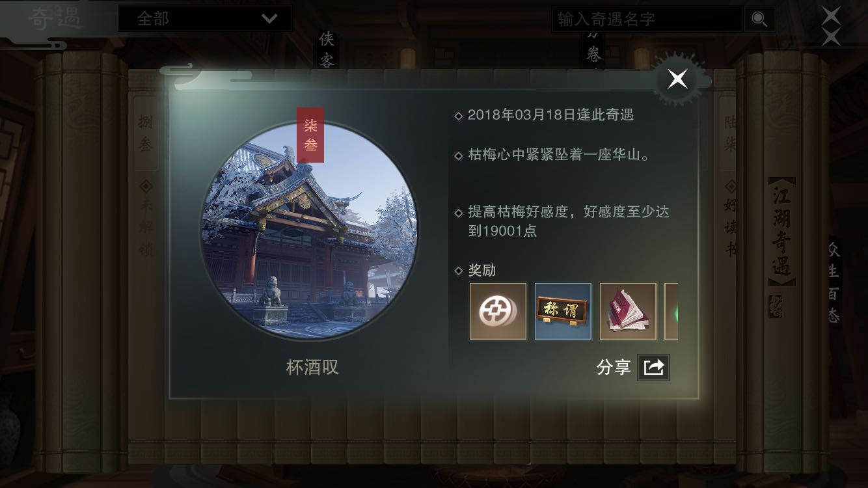Click the 输入奇遇名字 search field
868x488 pixels.
pos(647,20)
